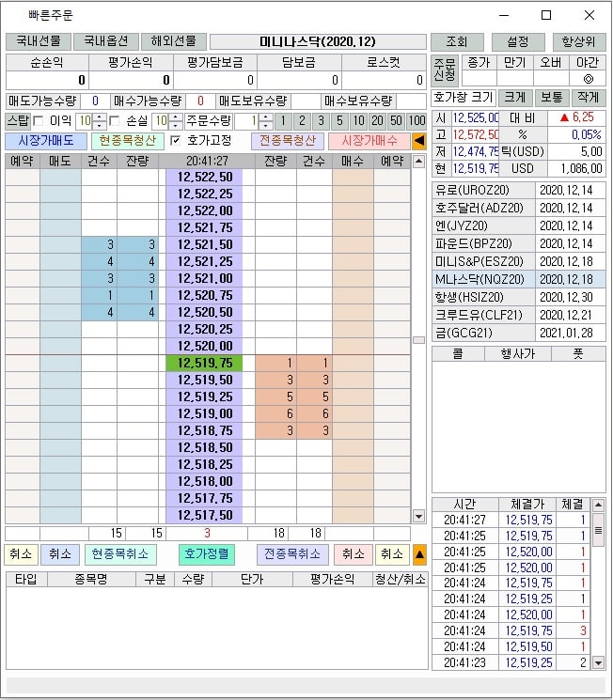The width and height of the screenshot is (613, 700).
Task: Set order book size to 보통
Action: click(551, 97)
